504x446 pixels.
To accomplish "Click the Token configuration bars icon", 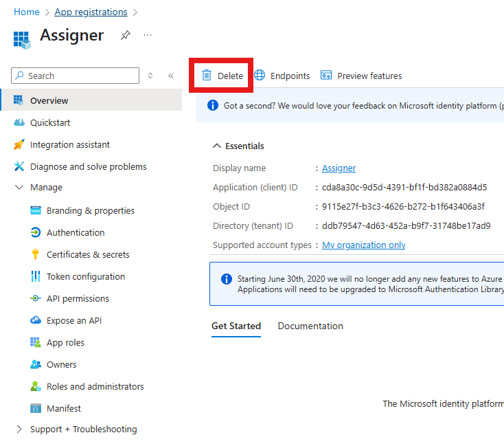I will coord(35,276).
